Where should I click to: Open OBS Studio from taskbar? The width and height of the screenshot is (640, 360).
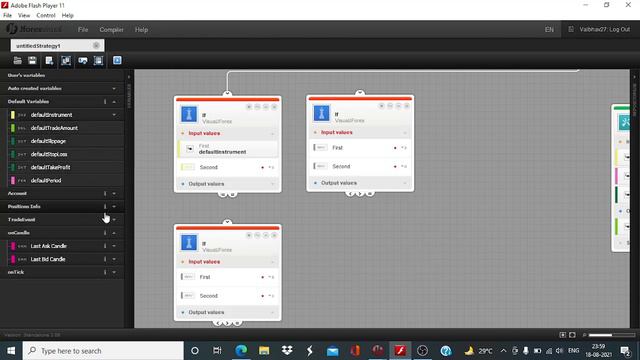pyautogui.click(x=422, y=351)
